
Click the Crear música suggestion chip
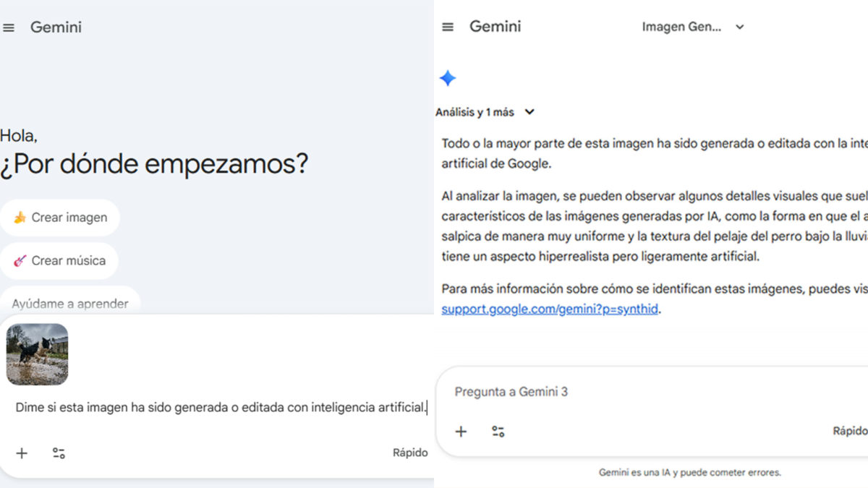point(59,261)
